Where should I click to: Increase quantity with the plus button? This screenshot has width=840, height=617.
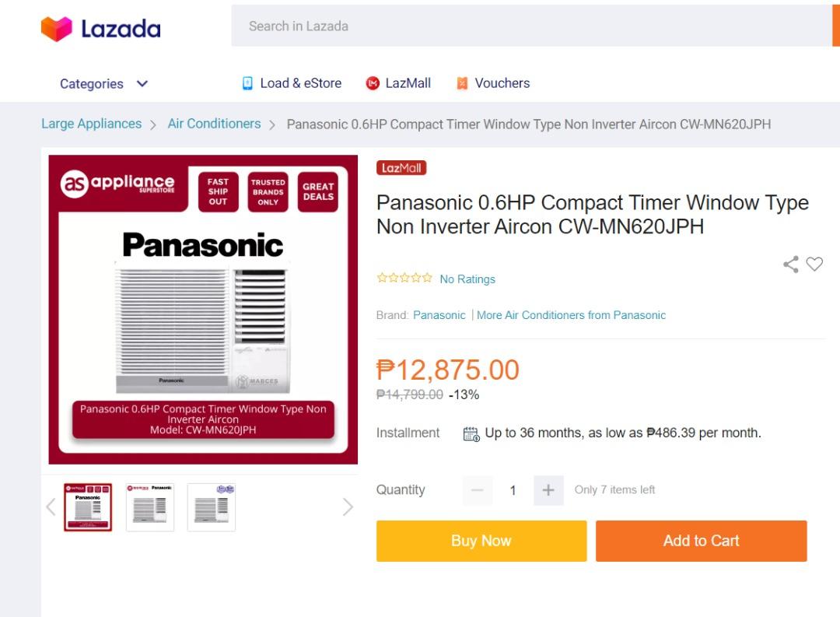[x=548, y=490]
